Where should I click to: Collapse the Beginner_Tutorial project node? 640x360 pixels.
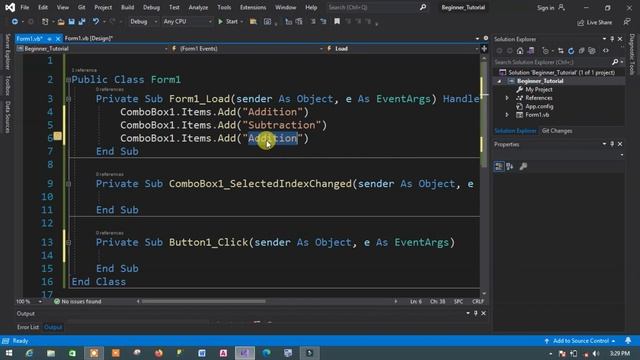[x=499, y=81]
